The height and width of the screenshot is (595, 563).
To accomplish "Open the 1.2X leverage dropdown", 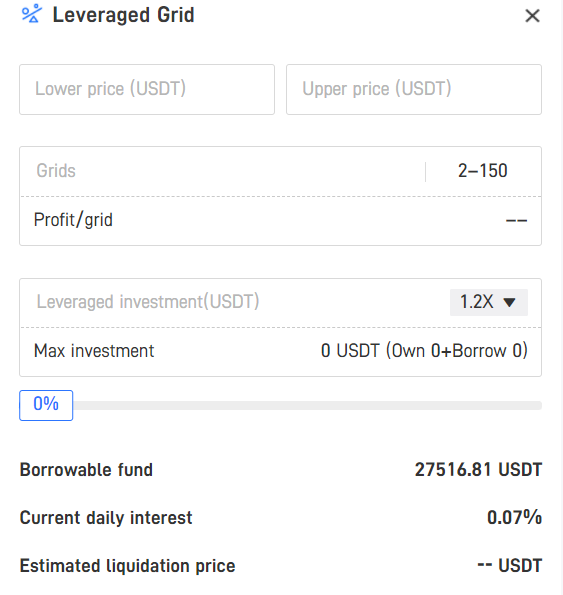I will pos(489,302).
